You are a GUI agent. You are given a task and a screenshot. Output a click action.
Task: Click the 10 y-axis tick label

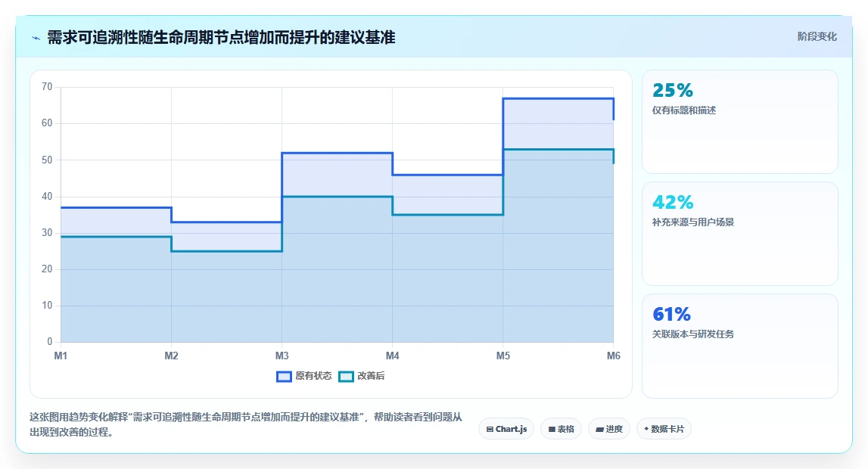[x=47, y=306]
